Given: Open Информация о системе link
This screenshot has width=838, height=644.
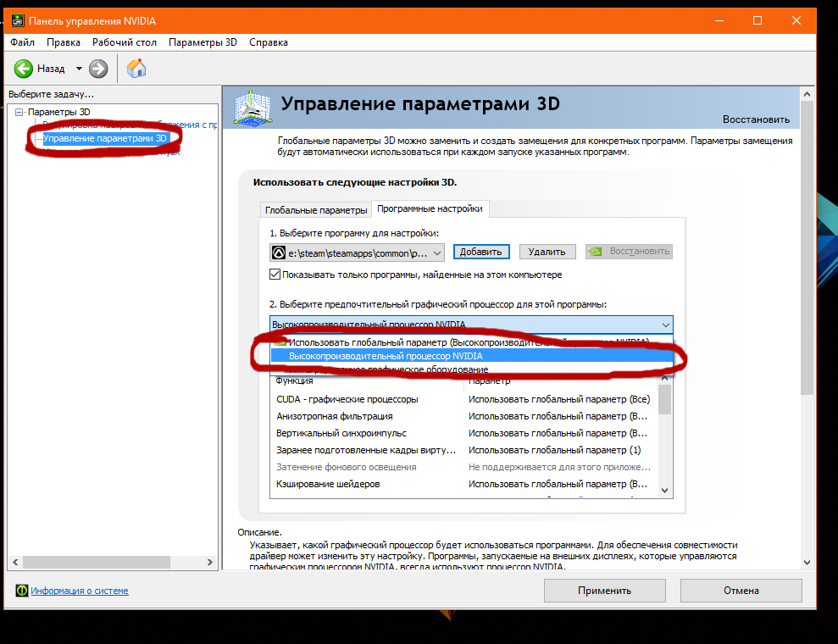Looking at the screenshot, I should point(80,591).
